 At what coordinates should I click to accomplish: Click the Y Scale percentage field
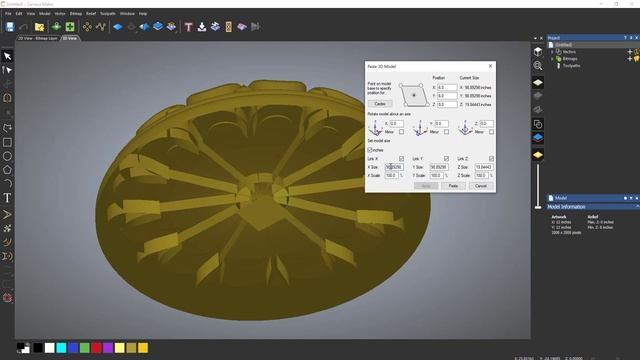(436, 175)
